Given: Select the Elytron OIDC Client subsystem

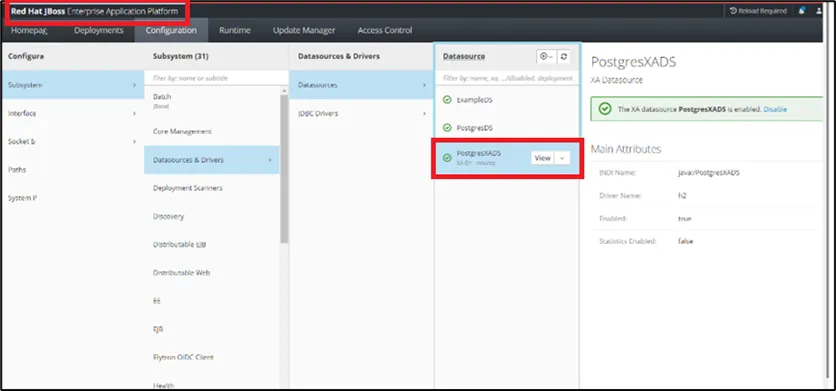Looking at the screenshot, I should point(212,357).
